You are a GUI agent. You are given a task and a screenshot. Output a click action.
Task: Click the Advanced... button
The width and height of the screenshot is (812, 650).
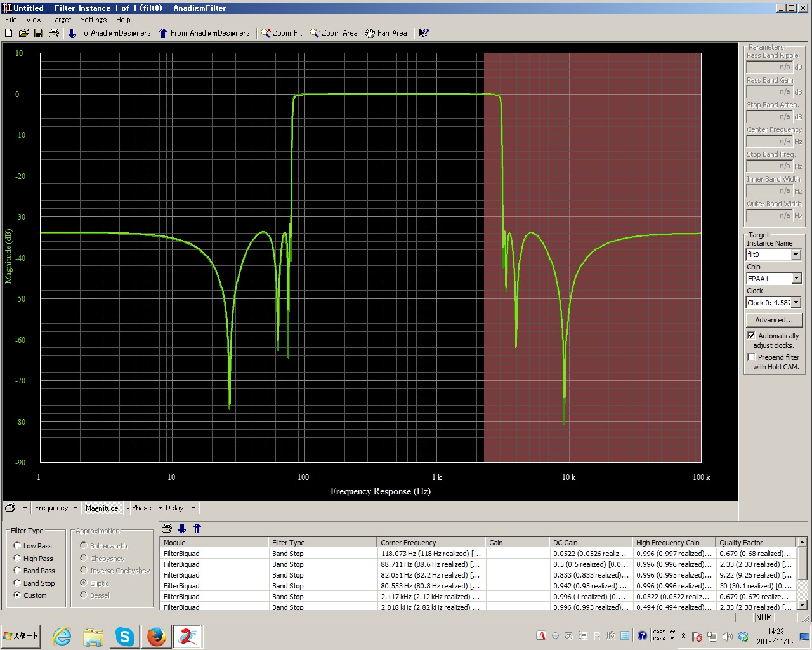click(773, 320)
